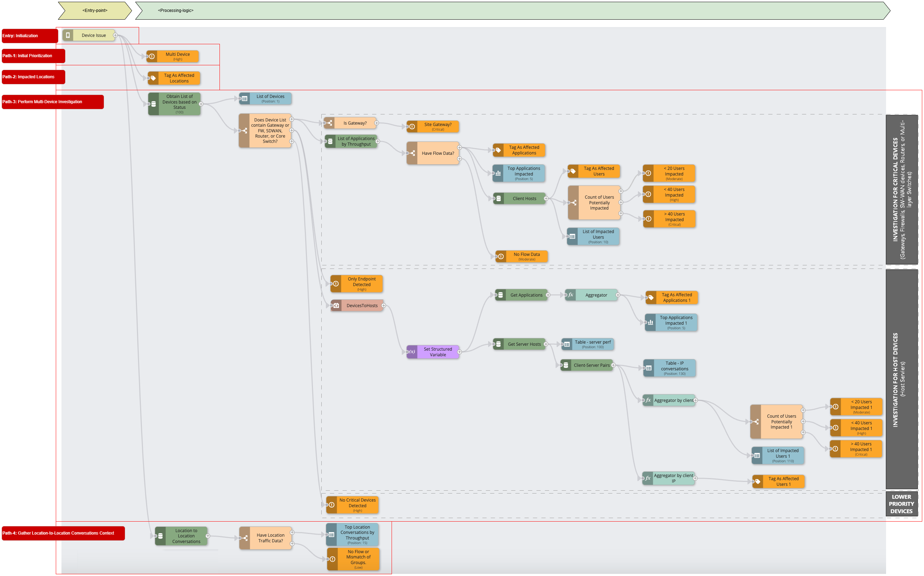
Task: Click the DevicesToHosts transform icon
Action: click(x=336, y=305)
